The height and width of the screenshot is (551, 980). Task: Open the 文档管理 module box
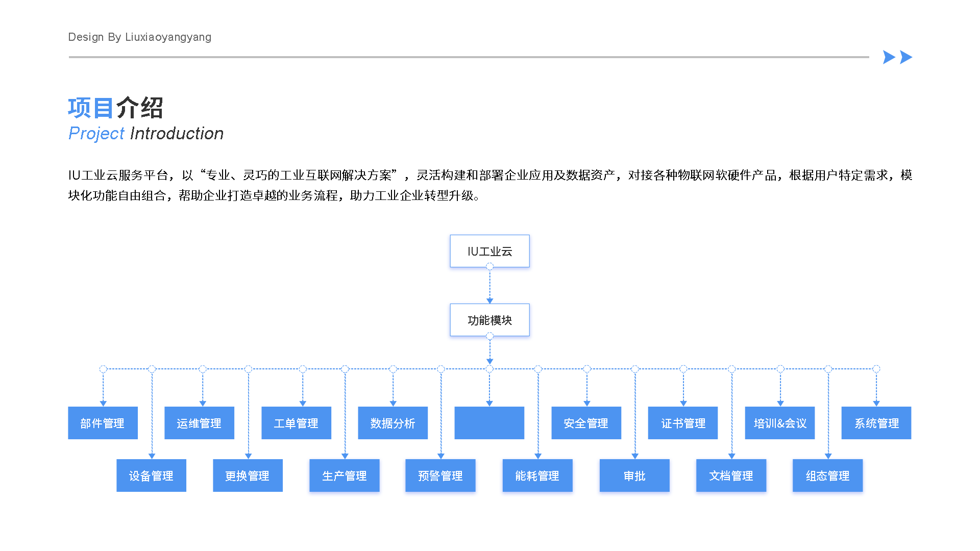tap(731, 475)
